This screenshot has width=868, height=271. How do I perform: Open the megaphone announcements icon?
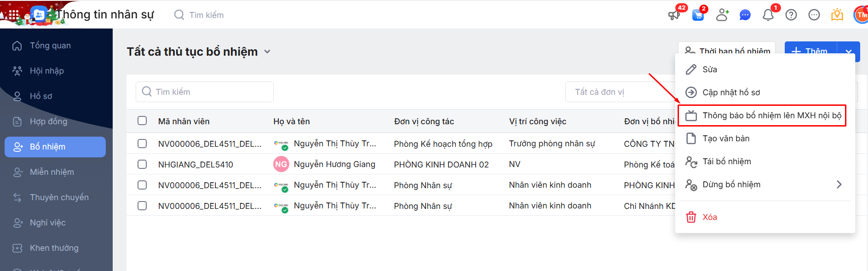pyautogui.click(x=674, y=15)
